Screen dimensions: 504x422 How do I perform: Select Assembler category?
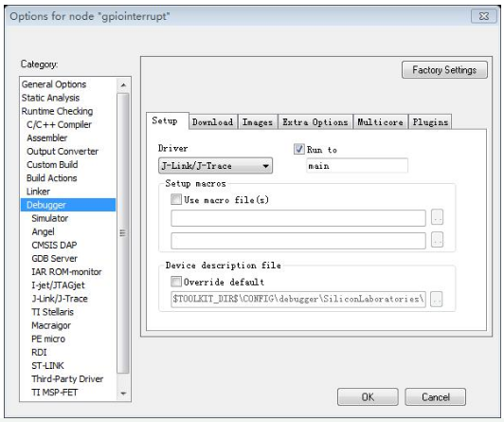click(47, 138)
